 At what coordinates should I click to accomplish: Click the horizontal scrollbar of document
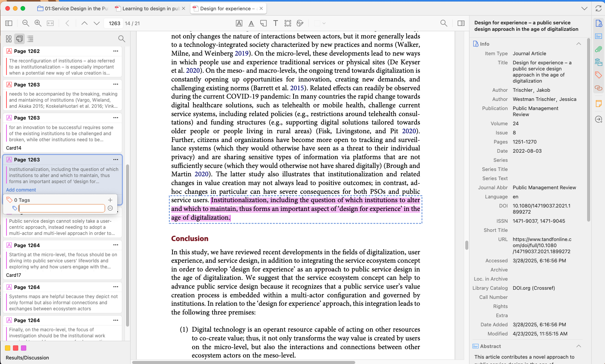pos(244,362)
